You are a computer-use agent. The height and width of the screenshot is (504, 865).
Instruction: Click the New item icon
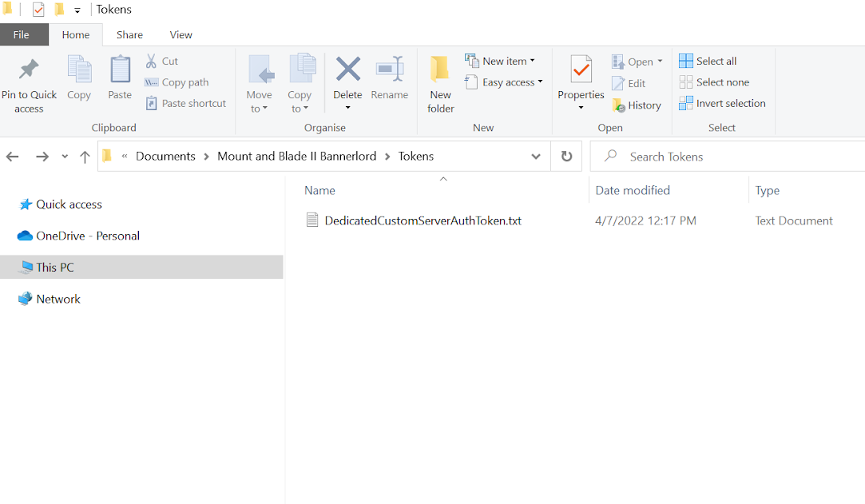click(472, 61)
